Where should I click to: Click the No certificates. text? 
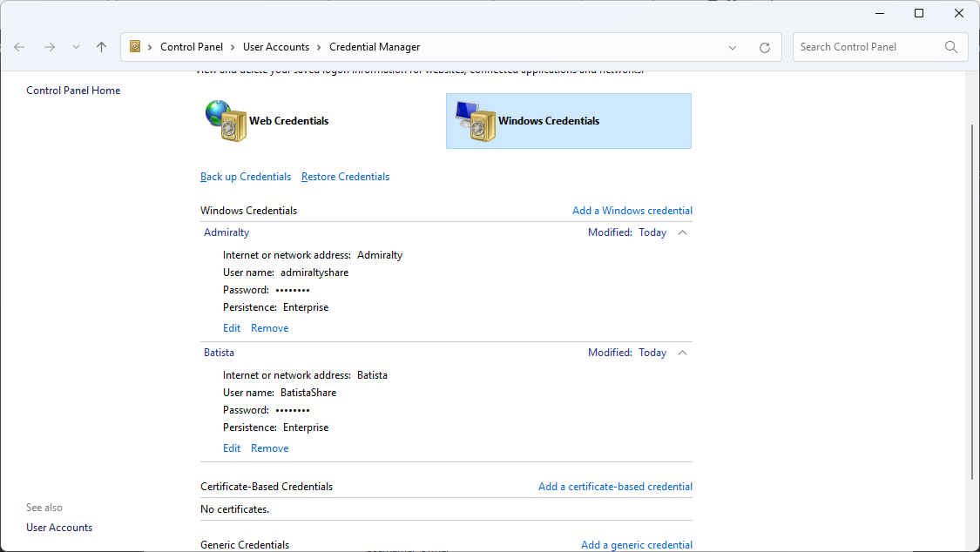click(234, 509)
